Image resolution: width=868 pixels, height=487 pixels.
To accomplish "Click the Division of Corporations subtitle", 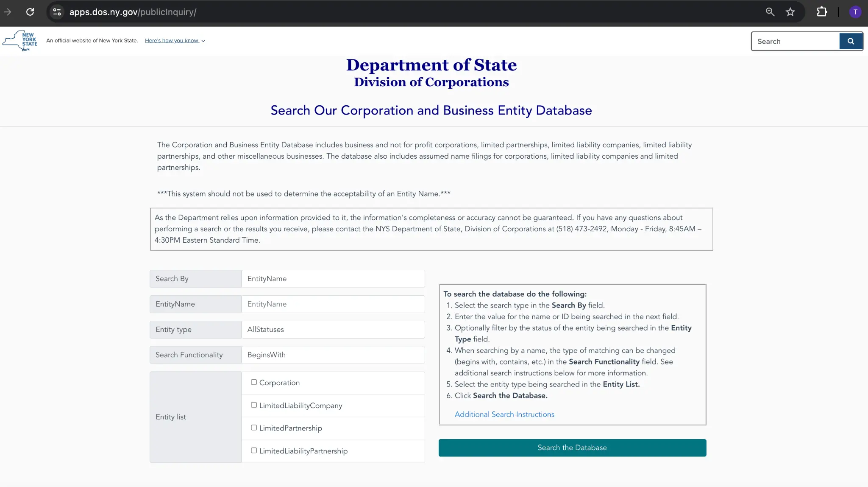I will [431, 82].
